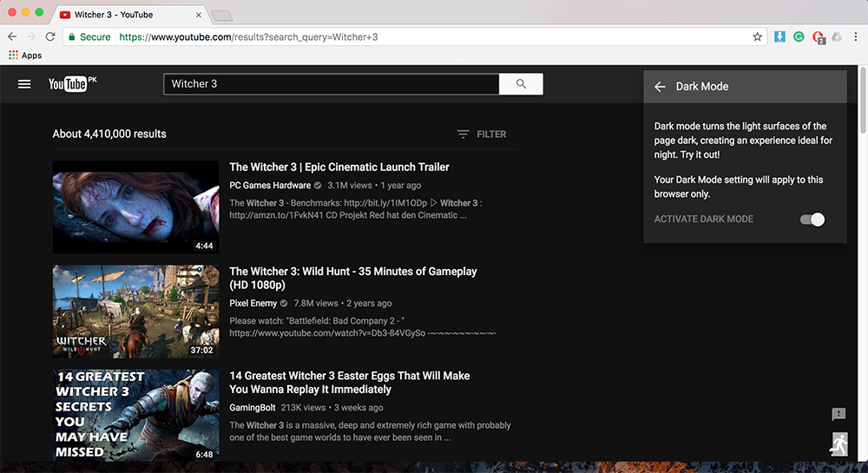Image resolution: width=868 pixels, height=473 pixels.
Task: Open the Chrome three-dot menu
Action: point(856,37)
